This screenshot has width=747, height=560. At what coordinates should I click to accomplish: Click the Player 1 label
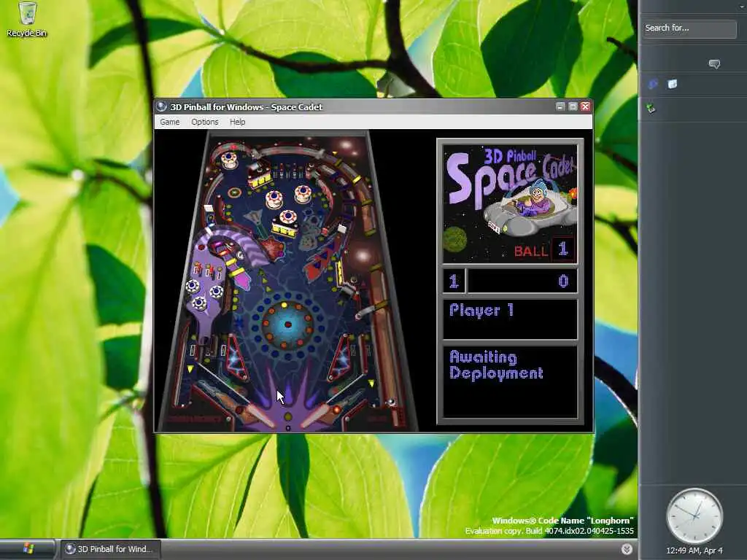coord(481,311)
